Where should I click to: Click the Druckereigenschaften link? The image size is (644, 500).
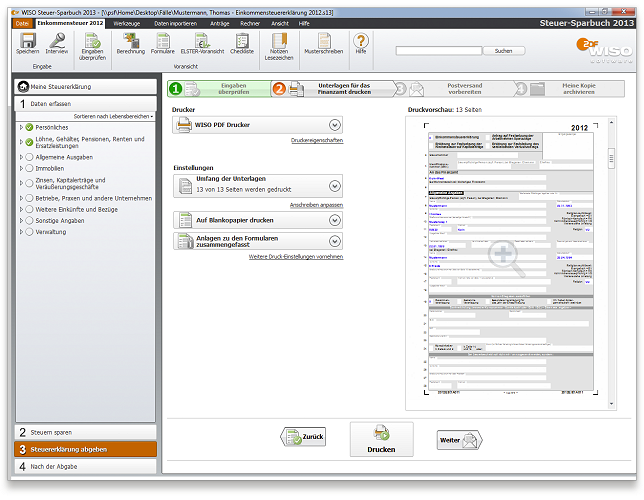(317, 142)
